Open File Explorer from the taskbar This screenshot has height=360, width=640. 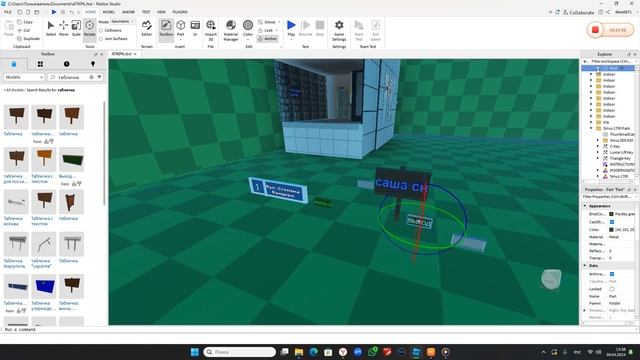tap(299, 352)
